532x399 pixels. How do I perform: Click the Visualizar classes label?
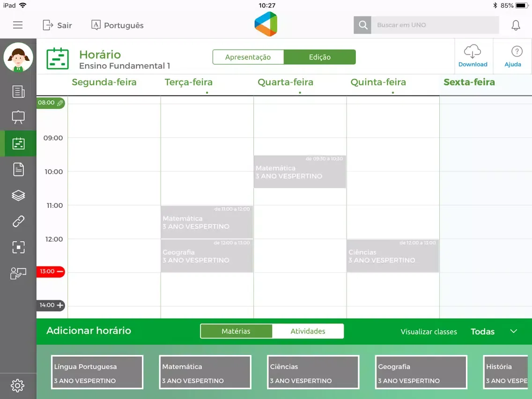[429, 332]
